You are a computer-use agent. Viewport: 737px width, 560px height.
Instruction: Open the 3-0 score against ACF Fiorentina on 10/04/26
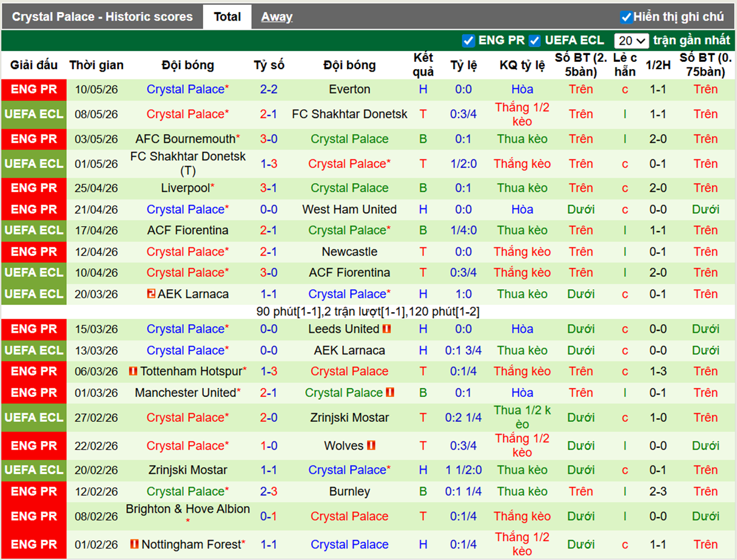pos(269,273)
